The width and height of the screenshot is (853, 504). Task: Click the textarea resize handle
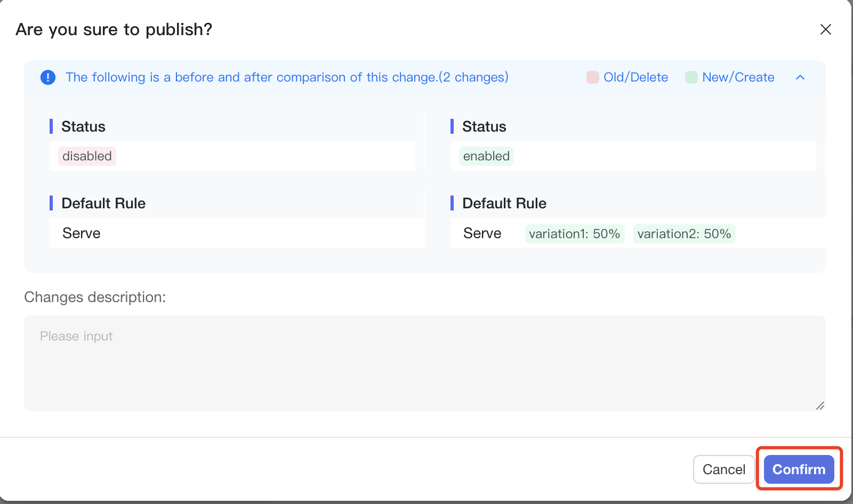coord(820,406)
